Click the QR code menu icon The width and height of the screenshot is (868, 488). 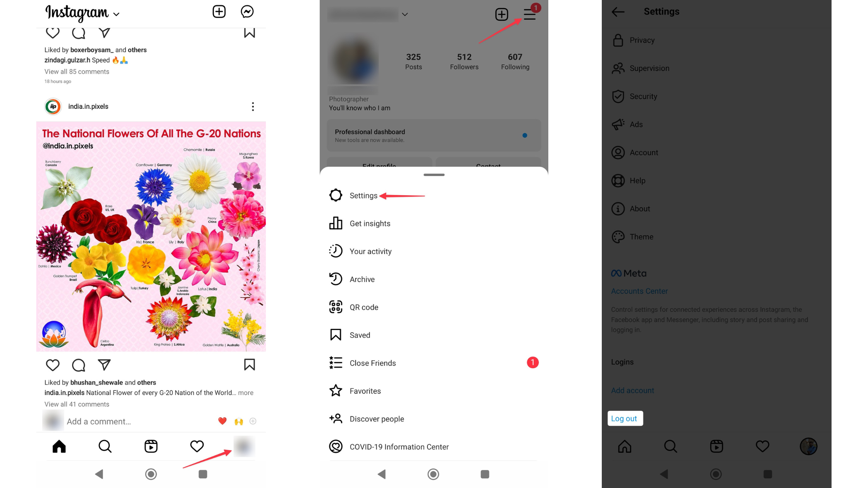(336, 307)
